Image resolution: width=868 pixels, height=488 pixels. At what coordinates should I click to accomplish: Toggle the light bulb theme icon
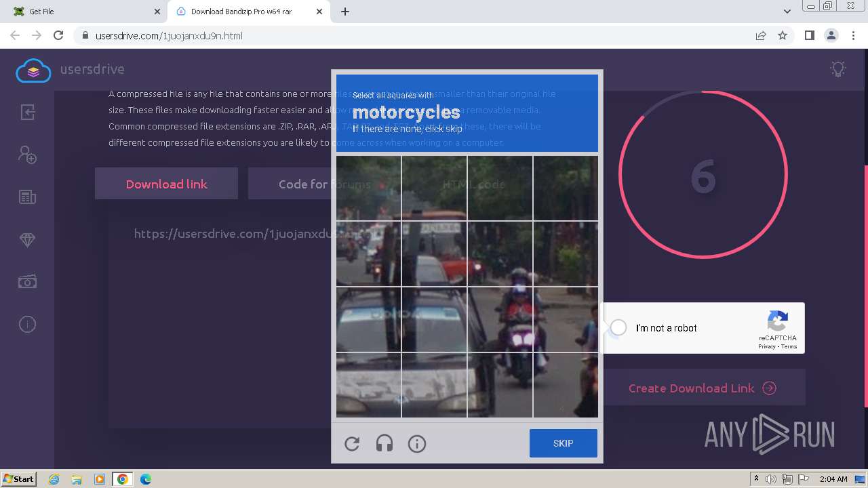coord(839,68)
